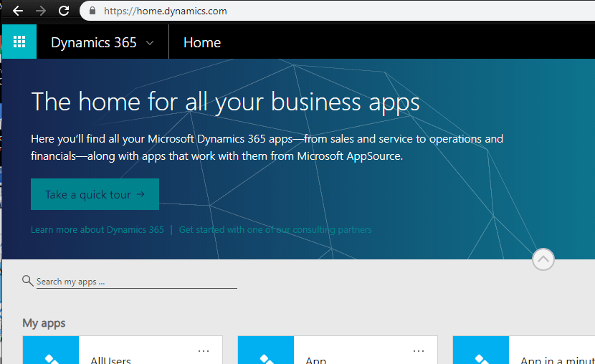Collapse the banner with the up chevron circle
Viewport: 595px width, 364px height.
click(x=543, y=259)
